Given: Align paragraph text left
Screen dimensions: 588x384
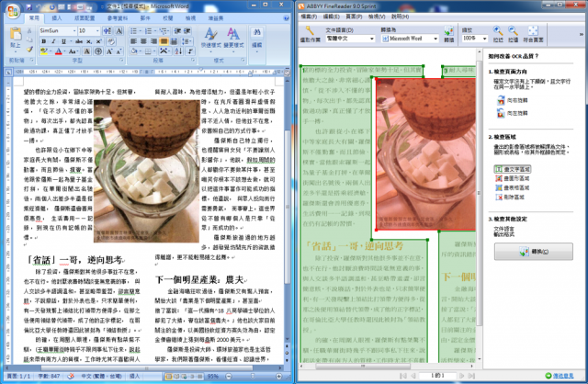Looking at the screenshot, I should point(133,41).
